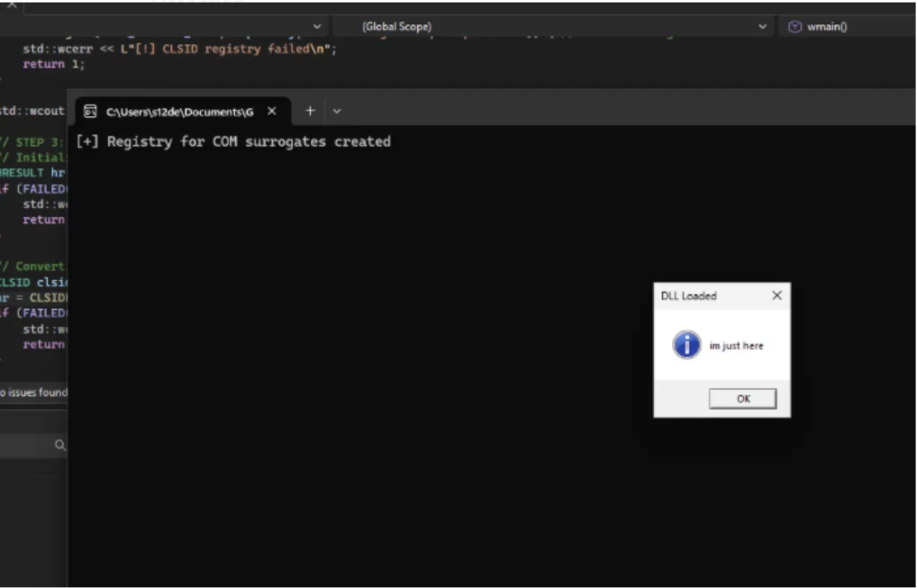Open a new terminal tab with plus icon
This screenshot has width=917, height=588.
(310, 111)
